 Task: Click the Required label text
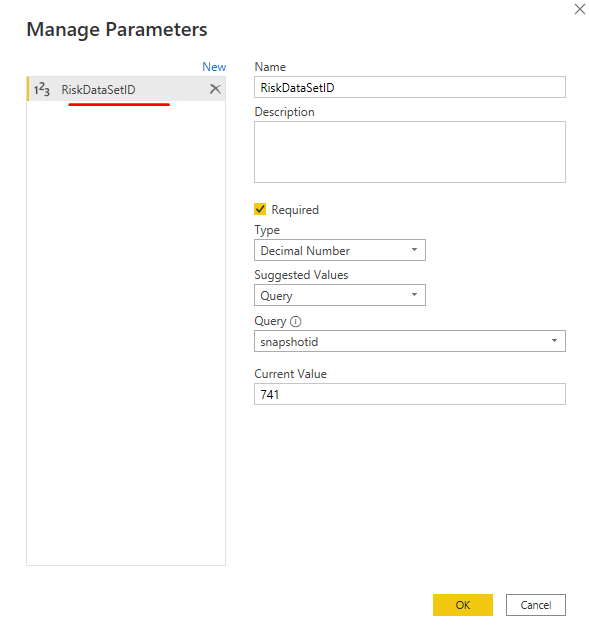click(295, 210)
